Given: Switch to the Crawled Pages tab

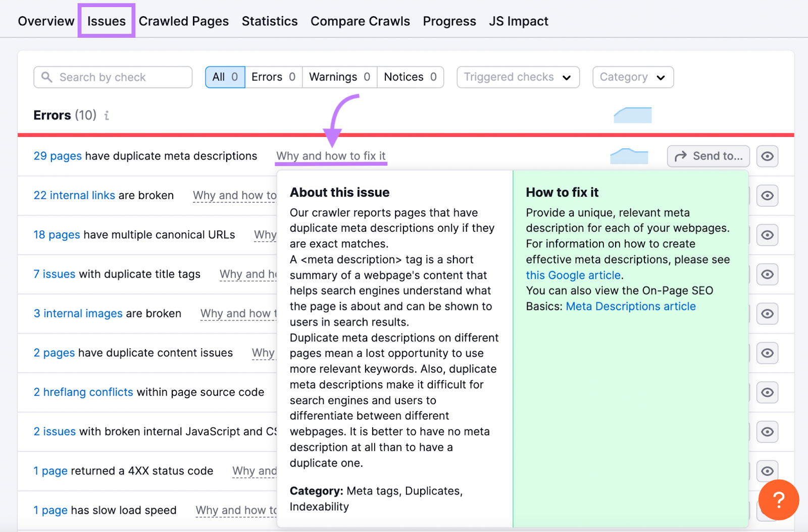Looking at the screenshot, I should (x=184, y=21).
